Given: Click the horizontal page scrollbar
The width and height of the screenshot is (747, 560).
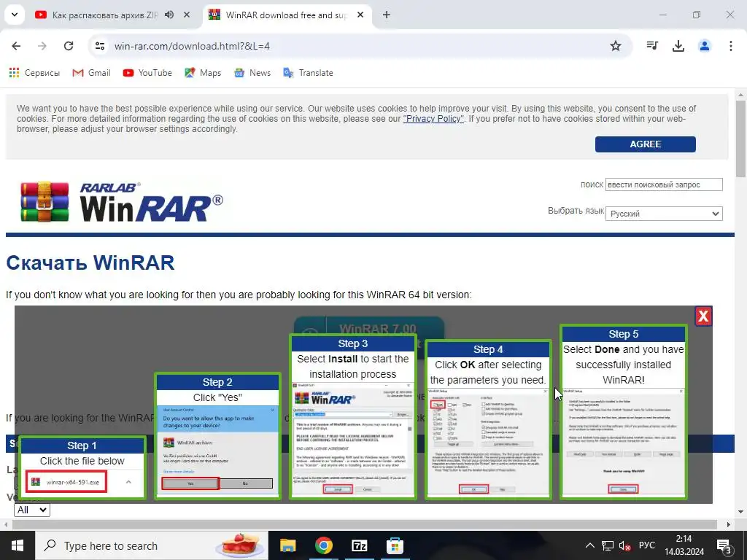Looking at the screenshot, I should point(365,525).
